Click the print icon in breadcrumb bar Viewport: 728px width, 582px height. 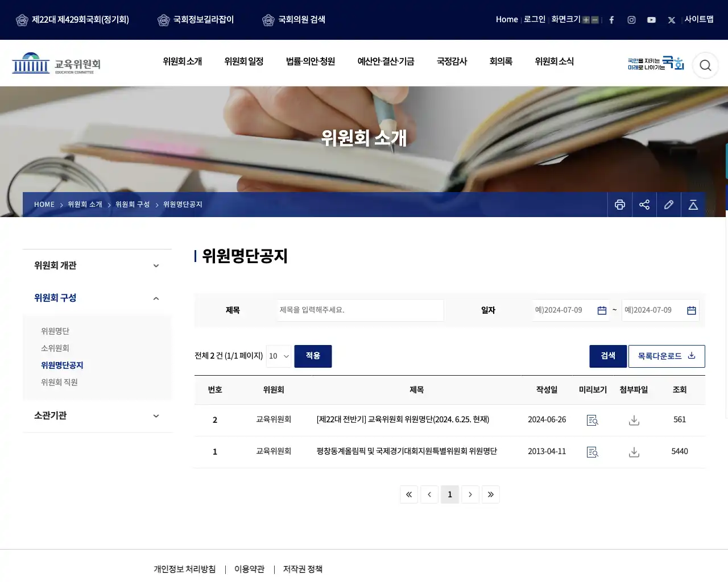tap(620, 205)
